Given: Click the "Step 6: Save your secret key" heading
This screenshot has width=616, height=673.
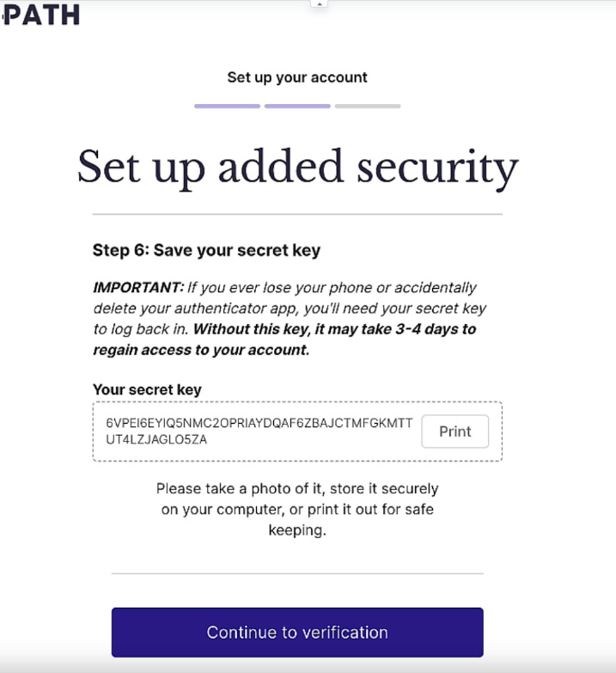Looking at the screenshot, I should 206,250.
